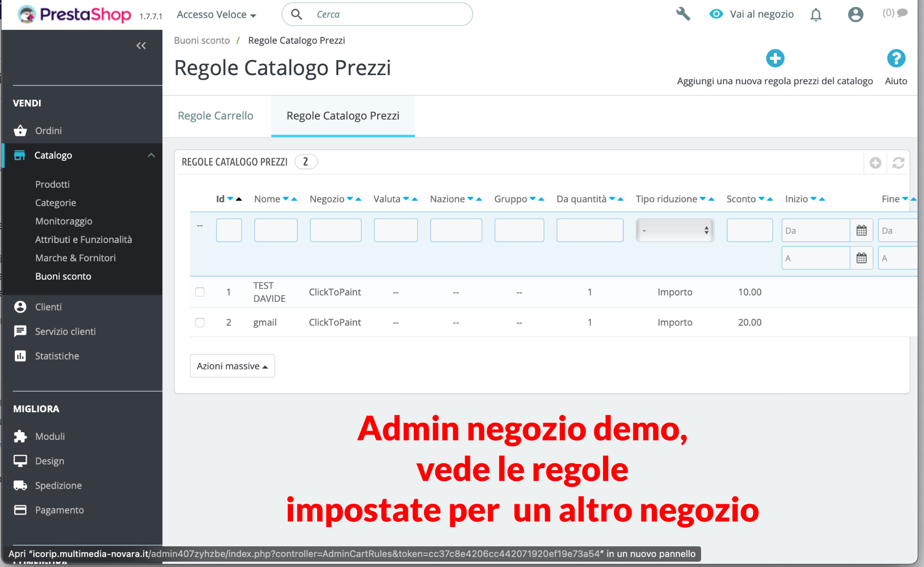The width and height of the screenshot is (924, 567).
Task: Open Prodotti in the Catalogo submenu
Action: (52, 184)
